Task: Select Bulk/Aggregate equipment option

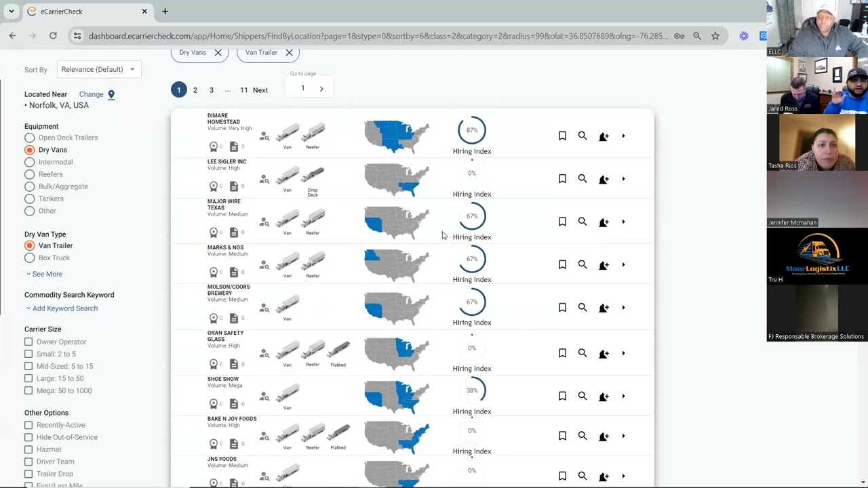Action: [29, 186]
